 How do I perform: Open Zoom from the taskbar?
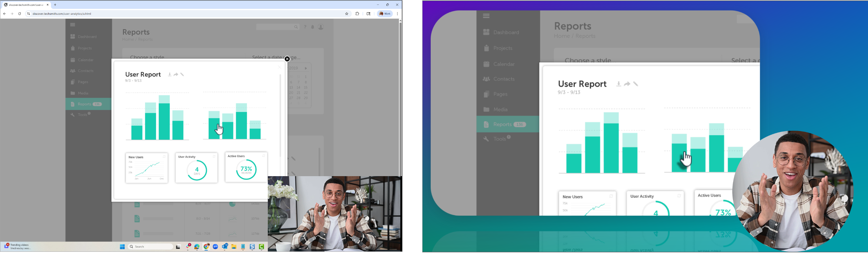[x=216, y=247]
